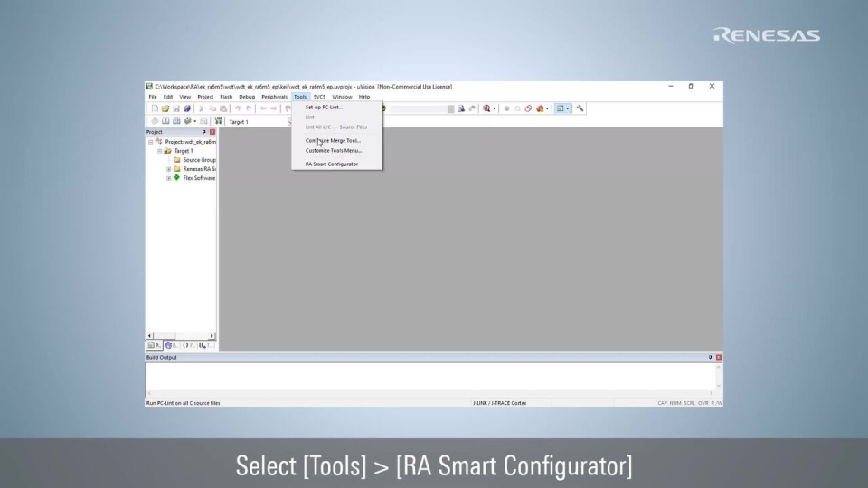Click the Open file folder icon
868x488 pixels.
click(165, 108)
